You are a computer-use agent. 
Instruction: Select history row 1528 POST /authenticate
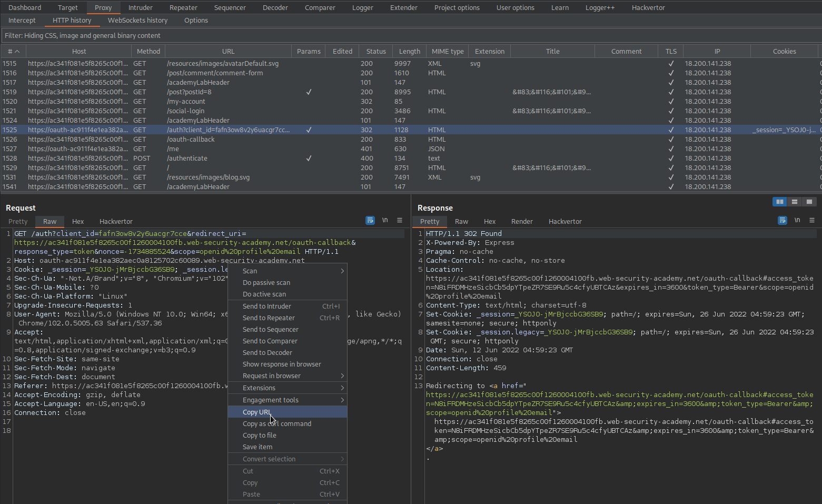pos(411,158)
